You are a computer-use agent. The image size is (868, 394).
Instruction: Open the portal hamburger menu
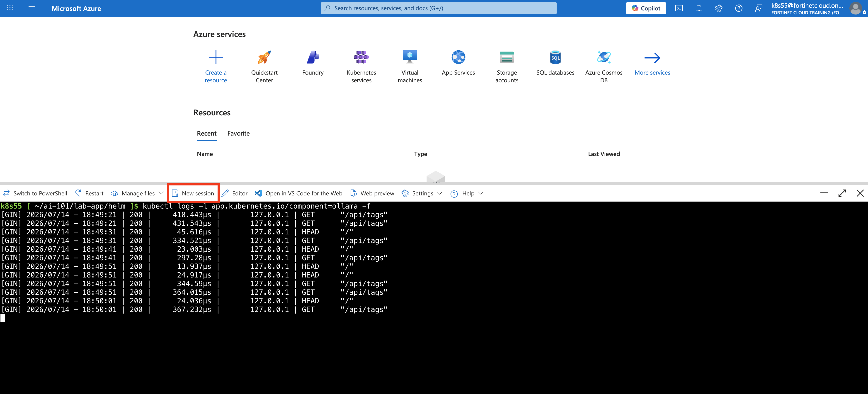point(32,8)
